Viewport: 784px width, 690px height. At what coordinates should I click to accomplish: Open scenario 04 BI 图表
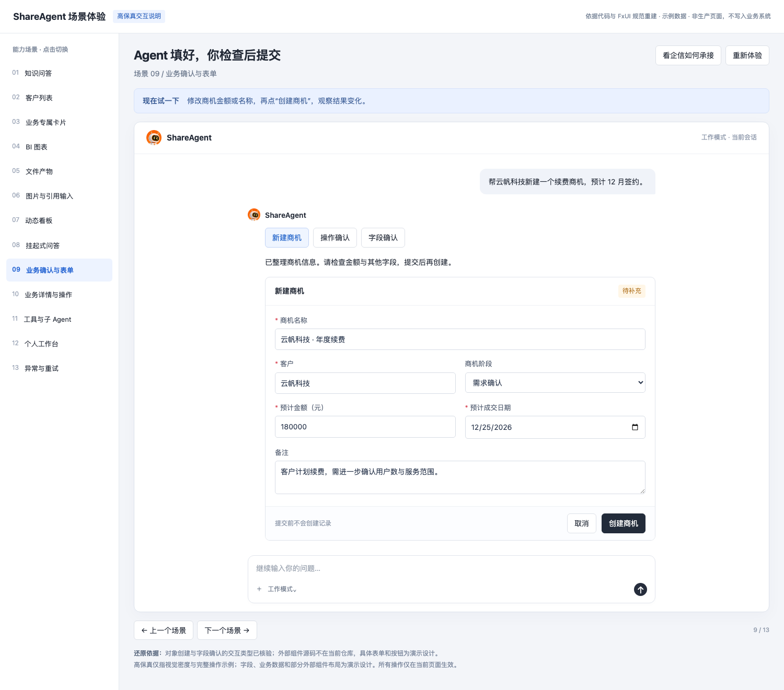59,147
